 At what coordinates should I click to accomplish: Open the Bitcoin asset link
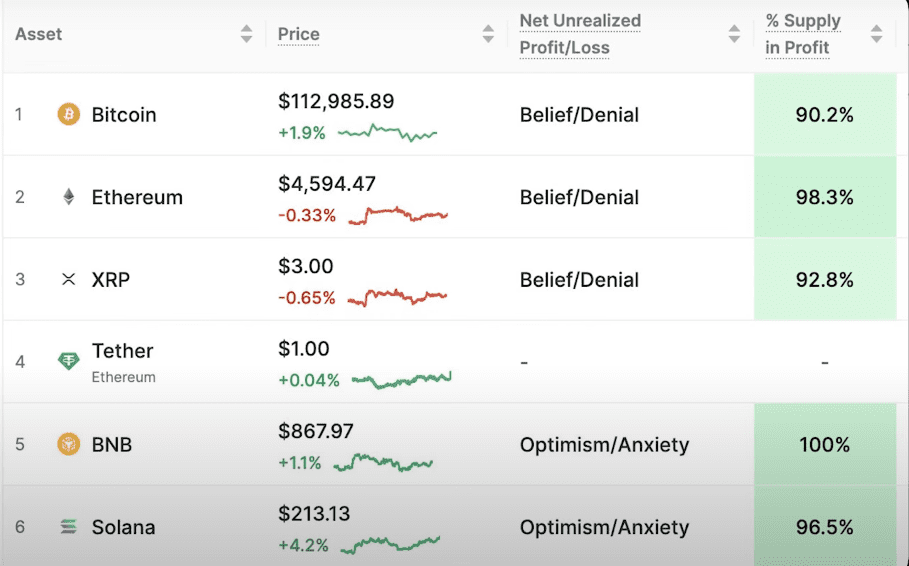[x=124, y=115]
